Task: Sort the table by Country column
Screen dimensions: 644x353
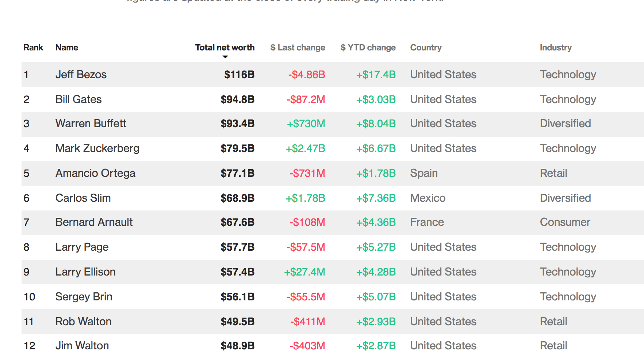Action: 426,48
